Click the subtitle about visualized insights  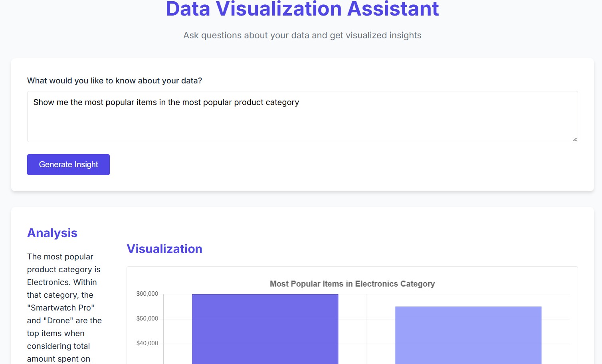[301, 35]
